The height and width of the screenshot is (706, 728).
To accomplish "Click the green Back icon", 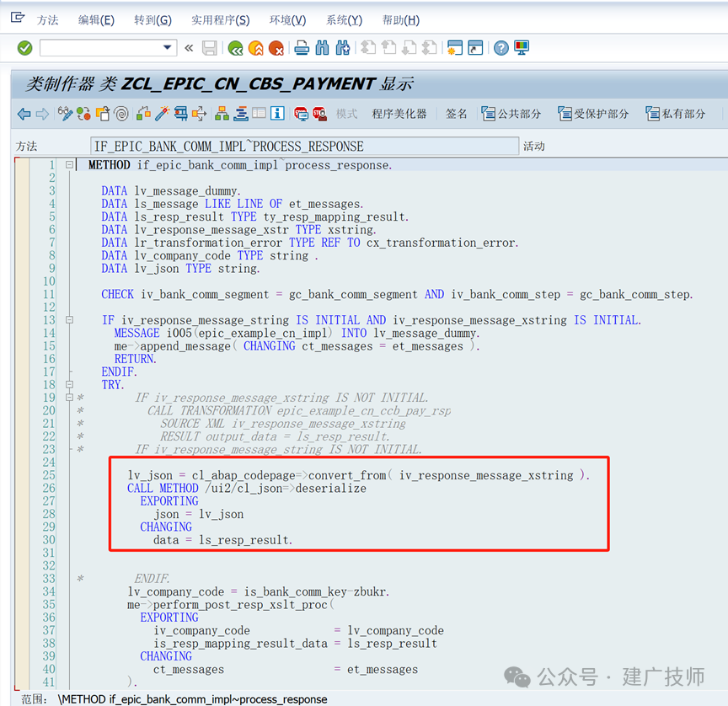I will pyautogui.click(x=236, y=48).
